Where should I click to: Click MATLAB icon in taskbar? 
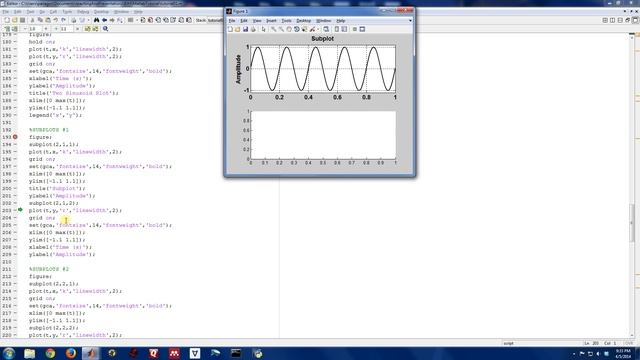click(x=91, y=353)
